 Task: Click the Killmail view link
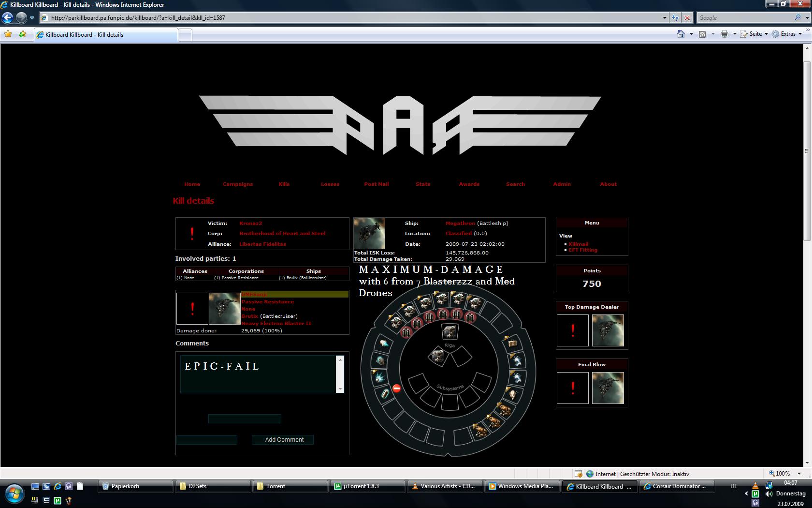click(x=578, y=244)
